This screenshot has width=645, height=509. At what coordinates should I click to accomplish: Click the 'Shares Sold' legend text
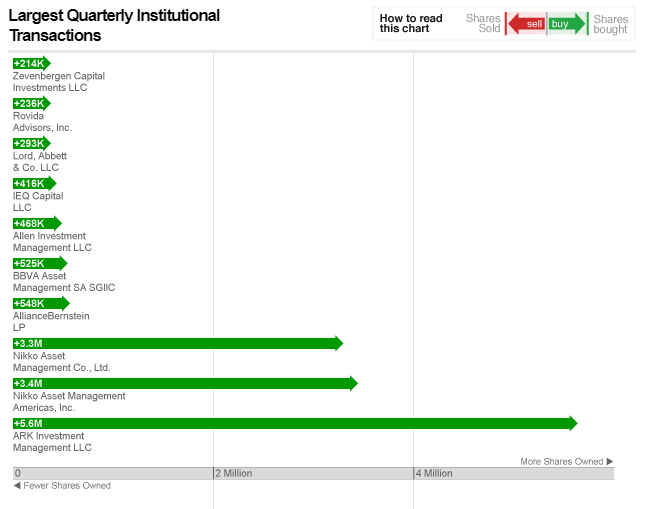(x=483, y=23)
